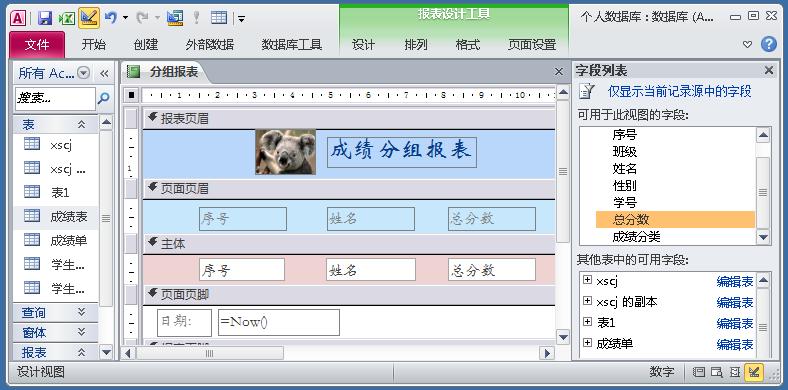Save the report with the floppy icon
The image size is (788, 390).
click(x=45, y=18)
